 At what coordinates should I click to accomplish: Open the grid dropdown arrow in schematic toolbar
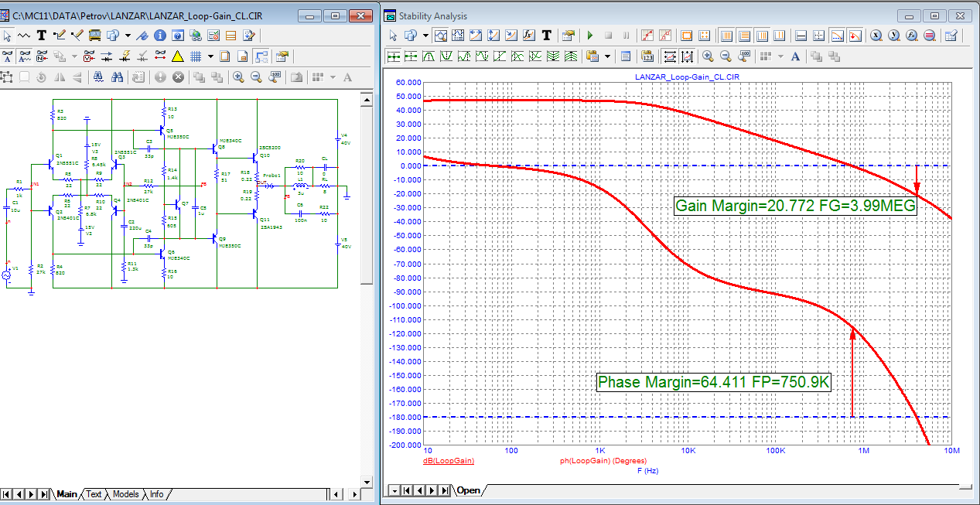click(210, 56)
